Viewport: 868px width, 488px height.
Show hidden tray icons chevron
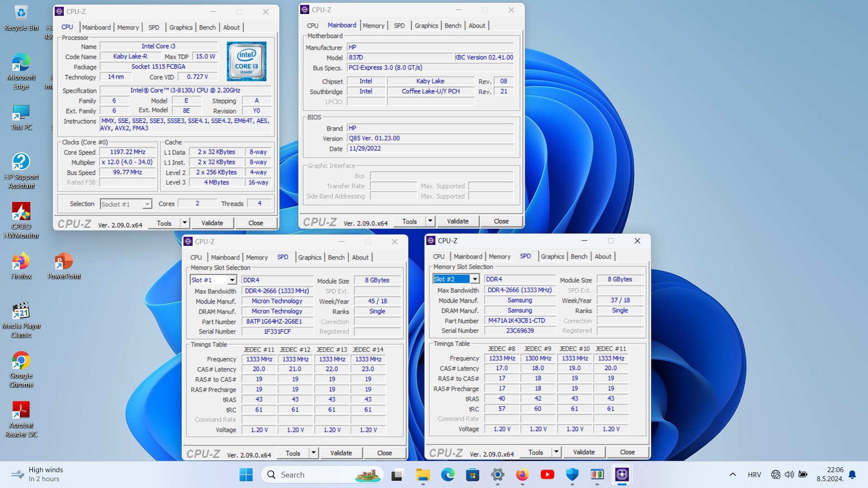tap(733, 474)
